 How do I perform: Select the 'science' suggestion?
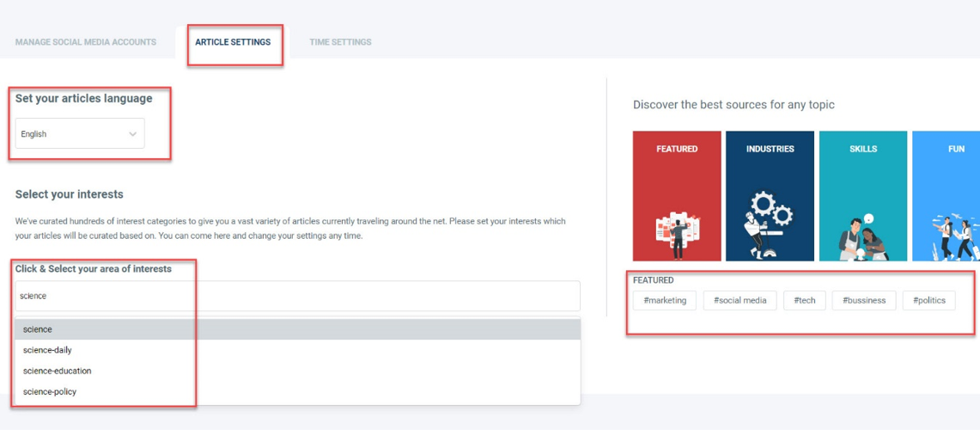[297, 329]
